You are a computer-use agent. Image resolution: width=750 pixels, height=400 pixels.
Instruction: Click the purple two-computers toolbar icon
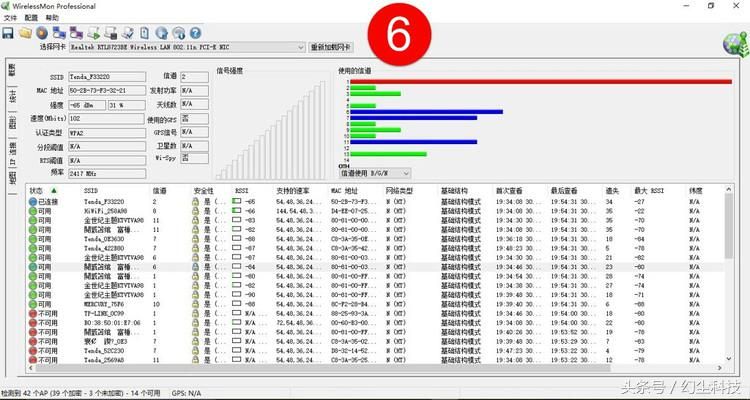[77, 33]
